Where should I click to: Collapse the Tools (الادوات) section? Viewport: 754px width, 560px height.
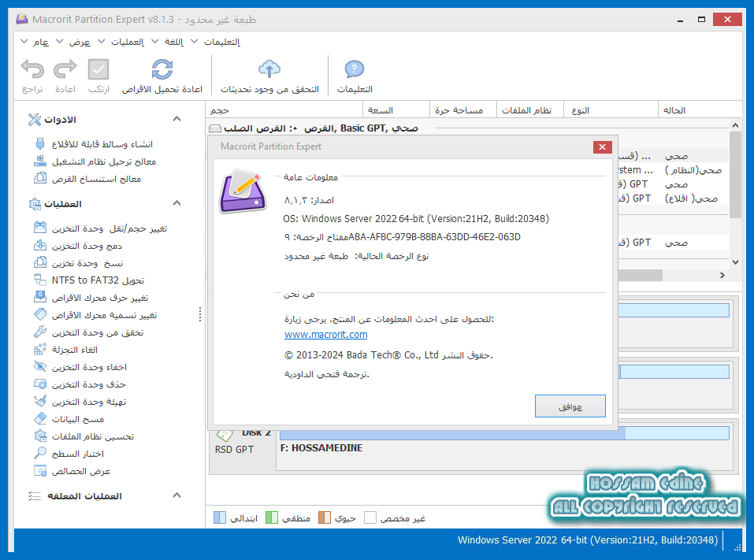176,119
